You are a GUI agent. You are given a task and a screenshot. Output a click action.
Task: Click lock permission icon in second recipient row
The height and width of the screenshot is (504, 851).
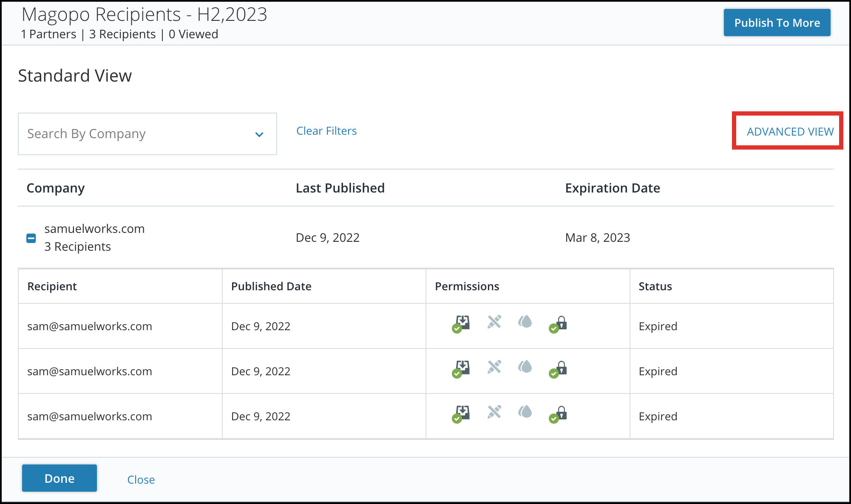[x=558, y=369]
